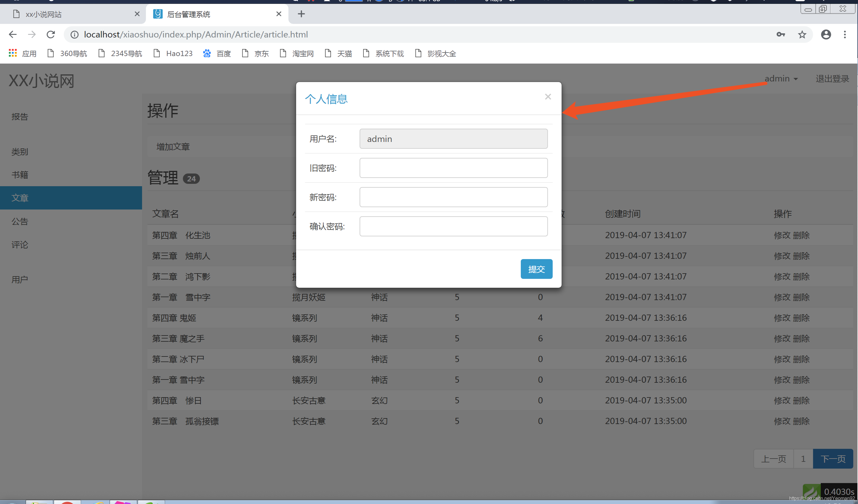Click the 第三章 烛前人 article name

(x=181, y=256)
